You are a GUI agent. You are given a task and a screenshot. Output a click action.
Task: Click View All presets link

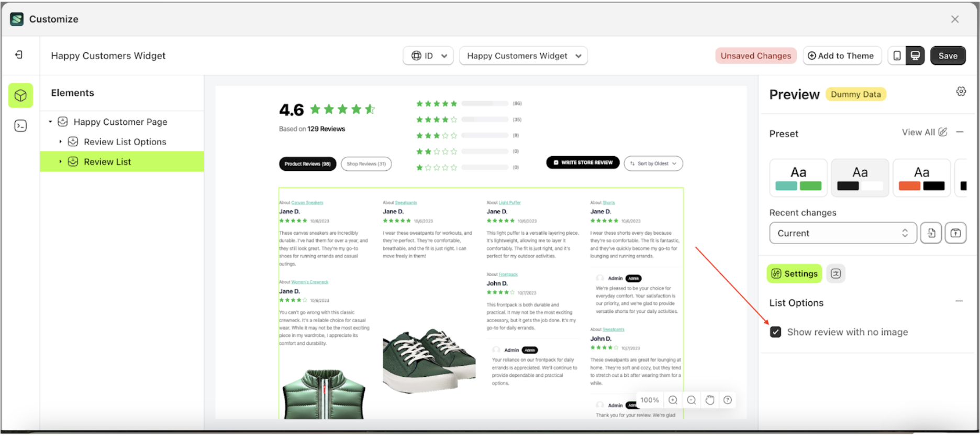coord(918,132)
